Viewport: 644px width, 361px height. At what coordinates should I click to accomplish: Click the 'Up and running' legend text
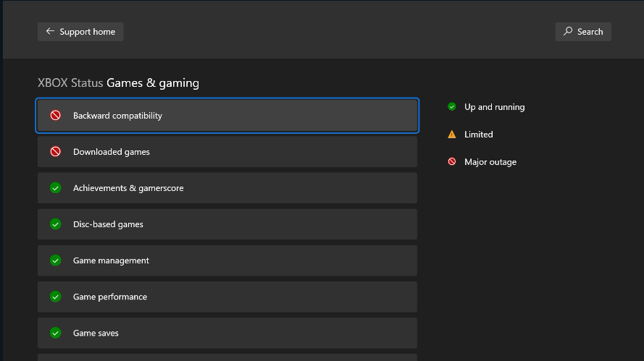tap(495, 107)
